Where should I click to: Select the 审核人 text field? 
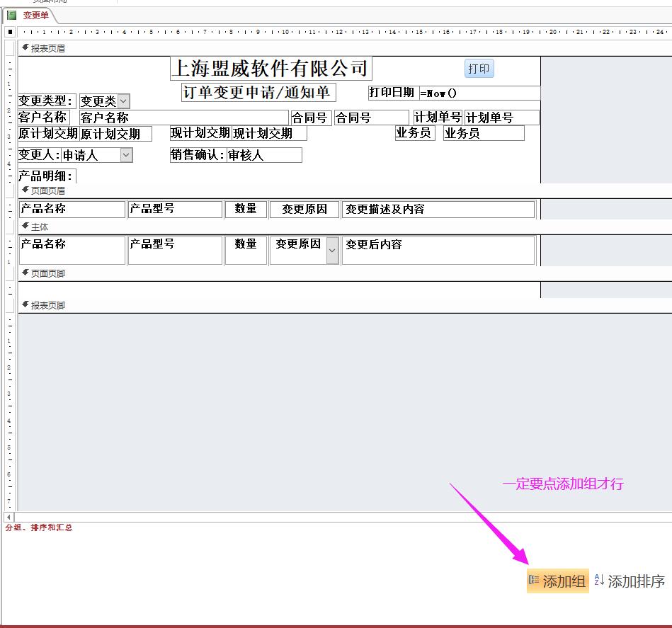264,154
